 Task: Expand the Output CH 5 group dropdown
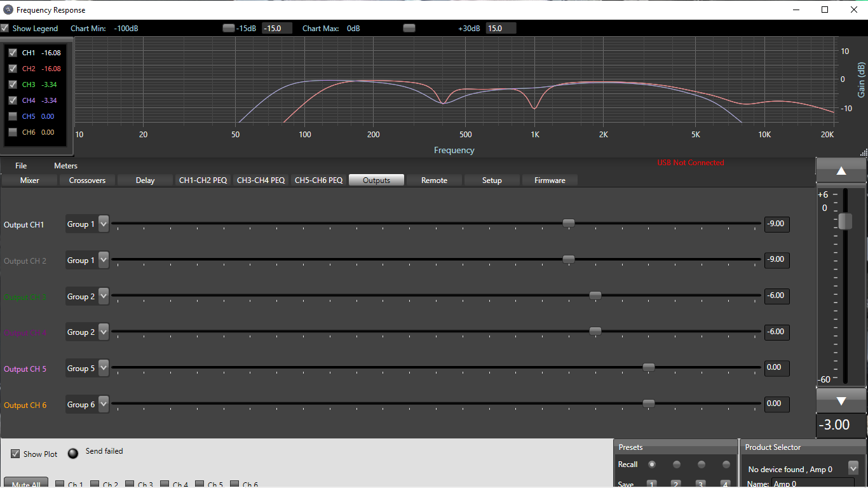click(x=104, y=368)
